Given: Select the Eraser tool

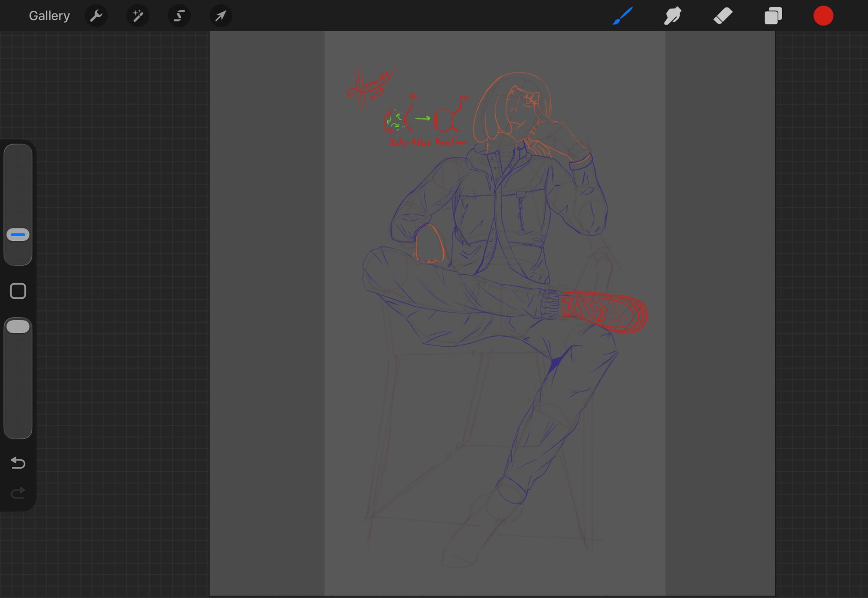Looking at the screenshot, I should click(x=723, y=16).
